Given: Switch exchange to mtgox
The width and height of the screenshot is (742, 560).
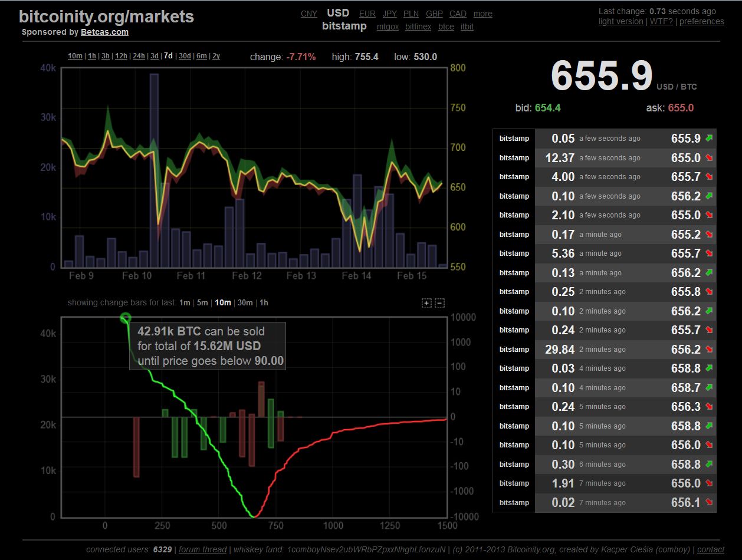Looking at the screenshot, I should pos(388,27).
